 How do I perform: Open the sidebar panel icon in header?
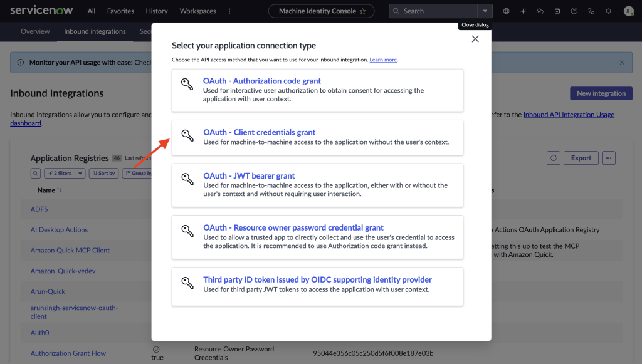[x=557, y=11]
